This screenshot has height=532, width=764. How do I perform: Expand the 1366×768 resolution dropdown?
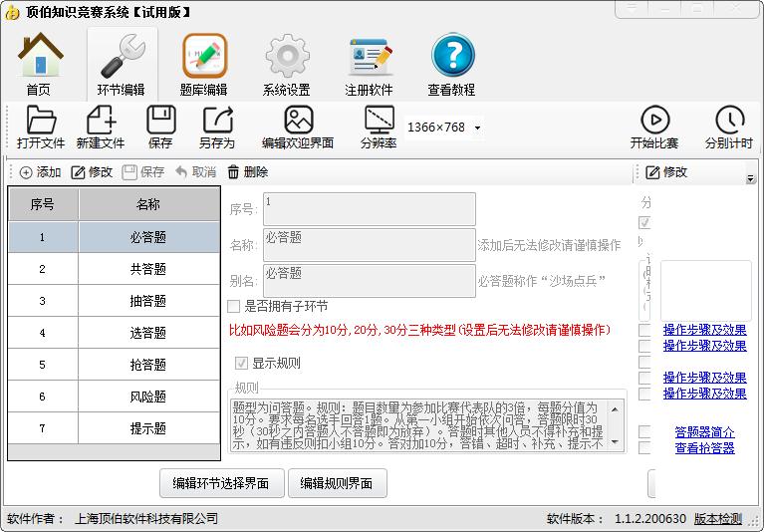477,129
